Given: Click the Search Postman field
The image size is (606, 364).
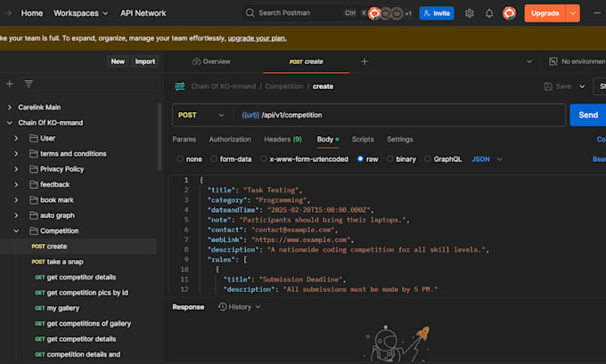Looking at the screenshot, I should 304,12.
